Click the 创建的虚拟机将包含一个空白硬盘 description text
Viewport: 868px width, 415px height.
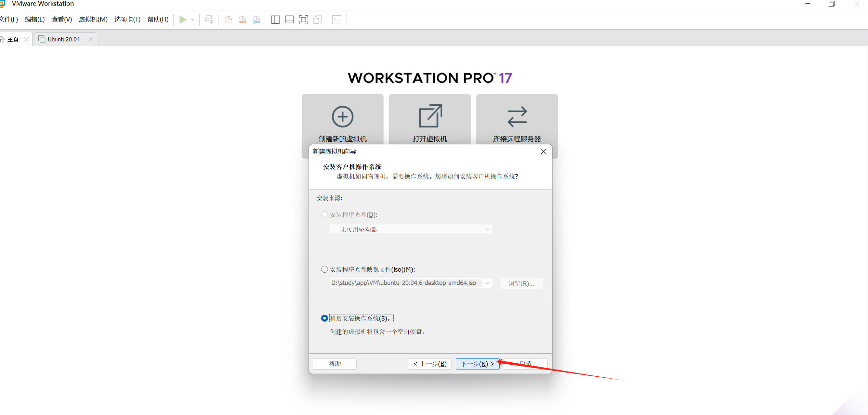pyautogui.click(x=378, y=332)
